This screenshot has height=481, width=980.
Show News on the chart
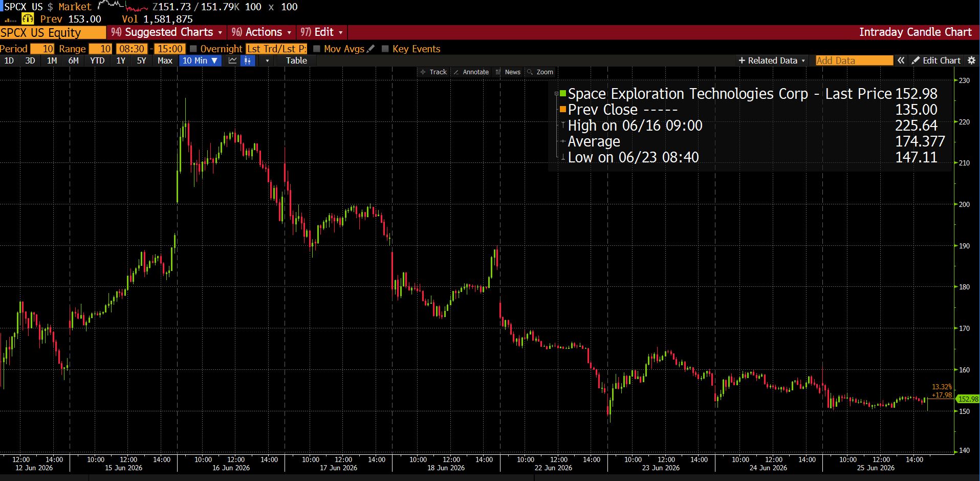[x=508, y=72]
